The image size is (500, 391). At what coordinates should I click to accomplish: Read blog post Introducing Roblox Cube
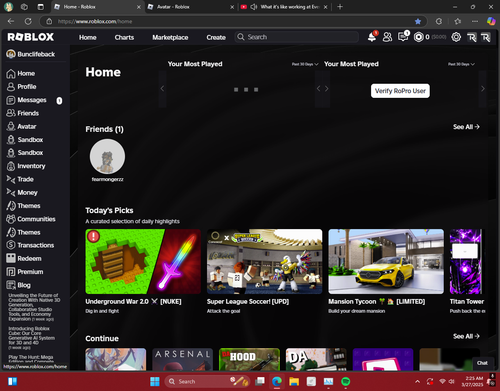[x=31, y=338]
